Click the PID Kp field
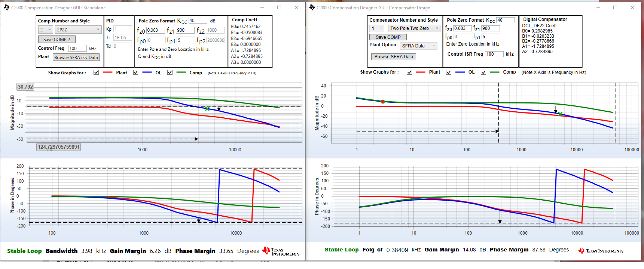Image resolution: width=644 pixels, height=269 pixels. click(122, 29)
